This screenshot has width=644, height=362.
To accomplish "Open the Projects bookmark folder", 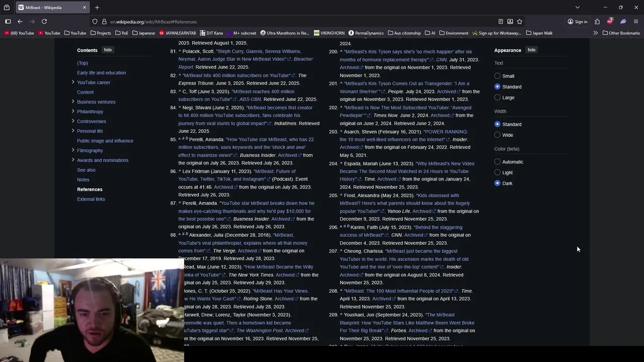I will [101, 33].
